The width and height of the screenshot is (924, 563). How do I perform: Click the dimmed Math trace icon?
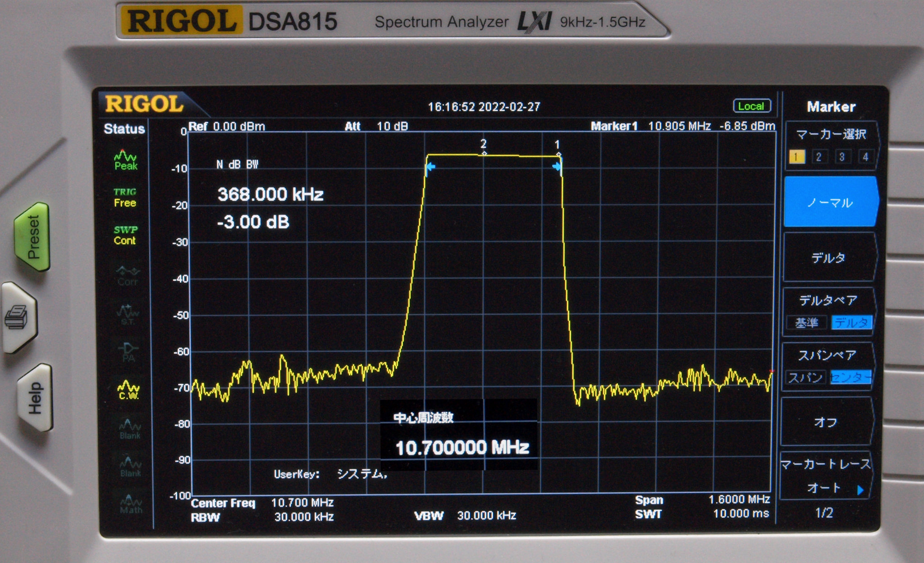[131, 504]
